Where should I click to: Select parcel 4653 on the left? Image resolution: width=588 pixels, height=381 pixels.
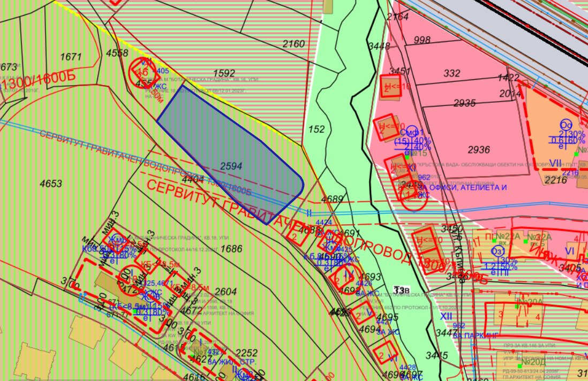(x=51, y=184)
